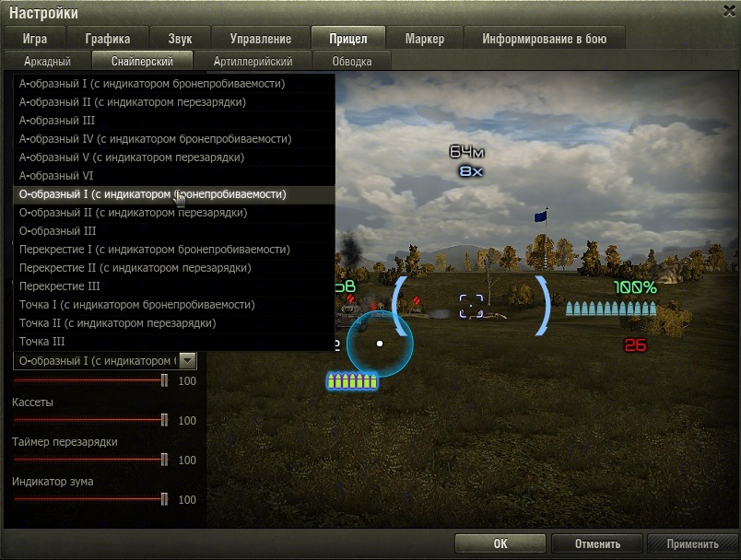741x560 pixels.
Task: Close the Настройки window with the X
Action: pyautogui.click(x=729, y=11)
